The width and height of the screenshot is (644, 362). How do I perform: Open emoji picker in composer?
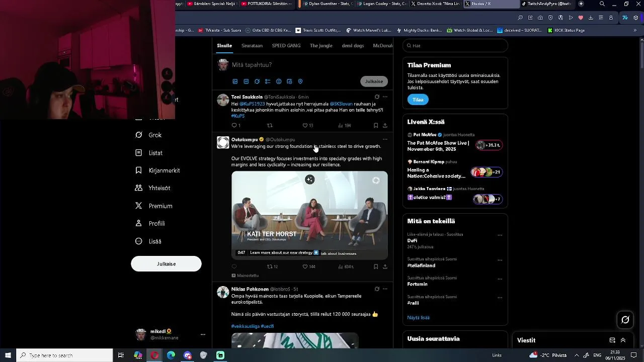279,81
